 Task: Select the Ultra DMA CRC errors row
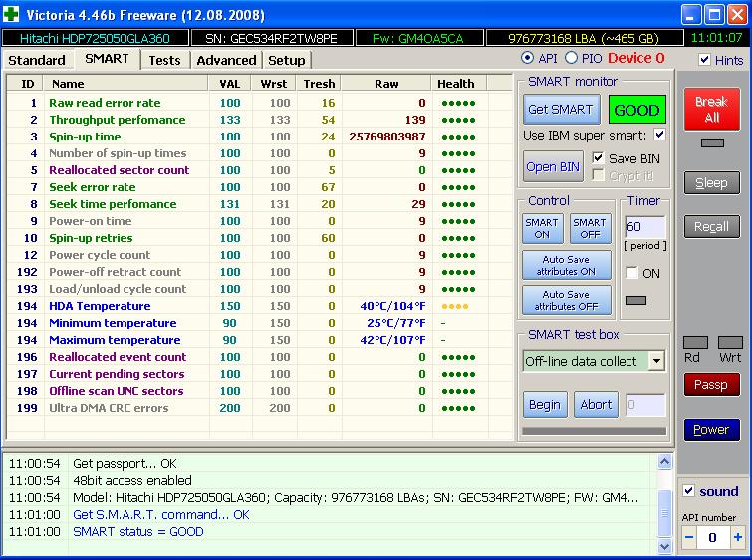259,408
